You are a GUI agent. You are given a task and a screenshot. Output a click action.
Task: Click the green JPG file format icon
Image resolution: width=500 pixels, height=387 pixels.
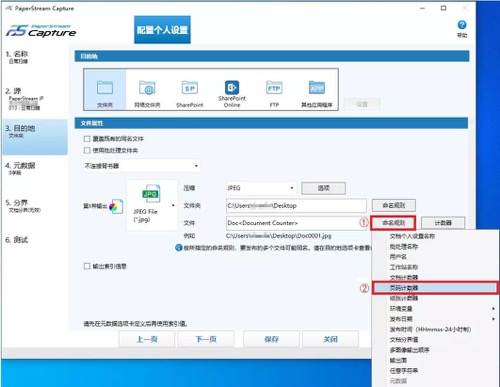pyautogui.click(x=151, y=194)
